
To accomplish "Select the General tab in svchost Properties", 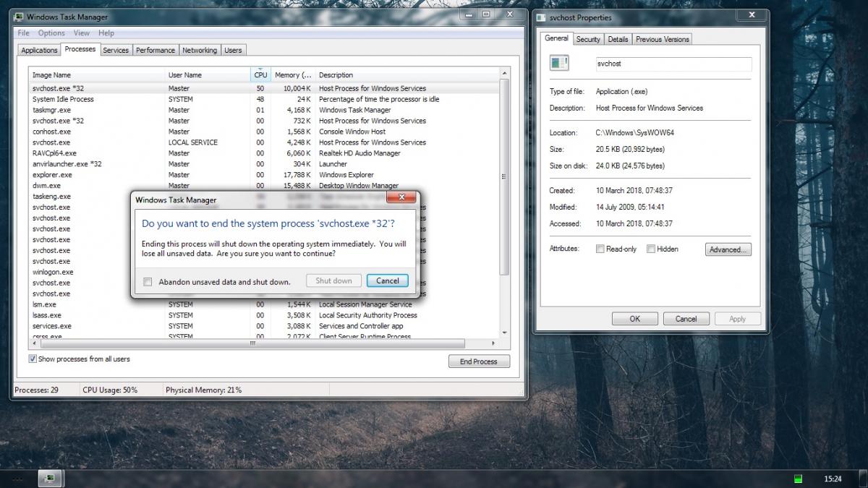I will [x=556, y=38].
